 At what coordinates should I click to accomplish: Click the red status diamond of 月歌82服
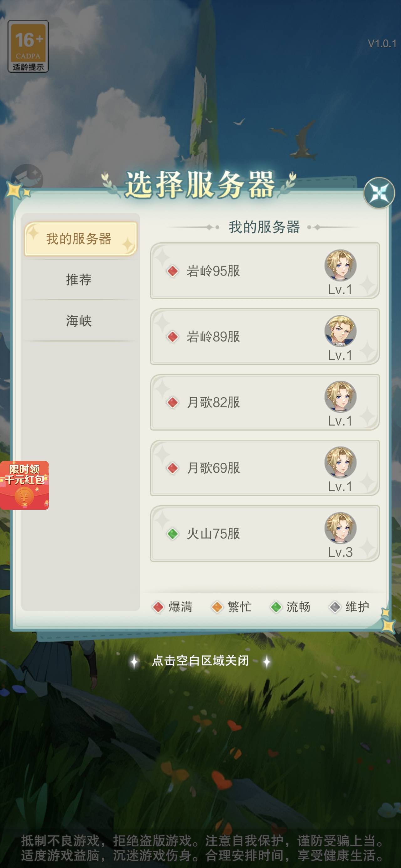(173, 402)
